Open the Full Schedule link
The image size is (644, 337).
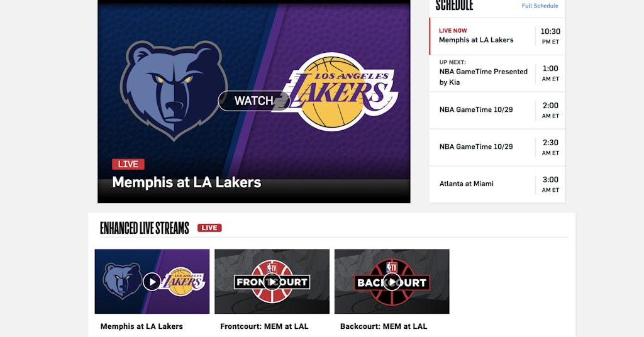click(x=540, y=6)
